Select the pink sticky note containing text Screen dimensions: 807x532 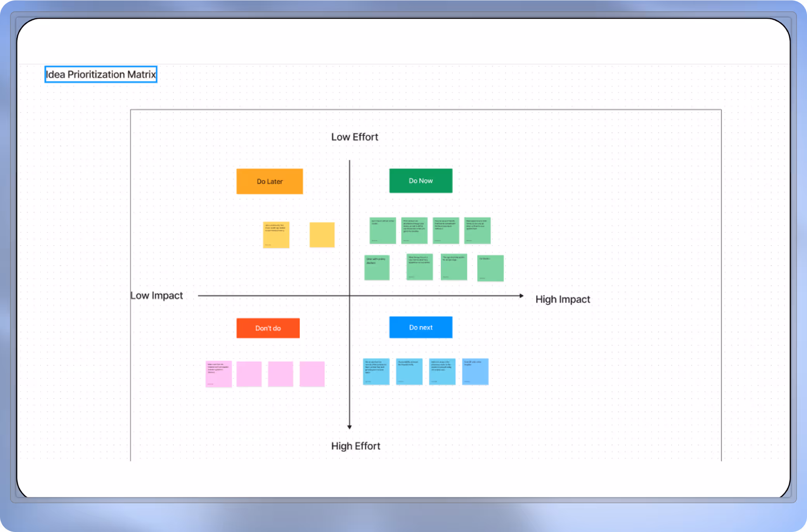(219, 374)
